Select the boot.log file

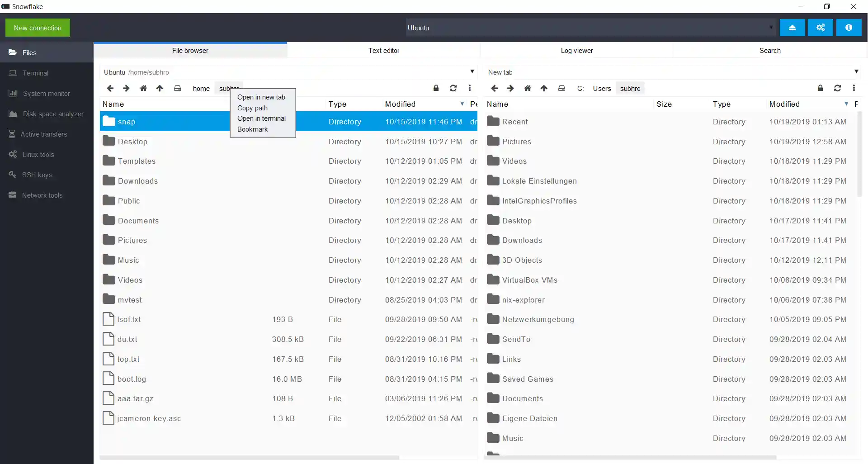click(132, 379)
